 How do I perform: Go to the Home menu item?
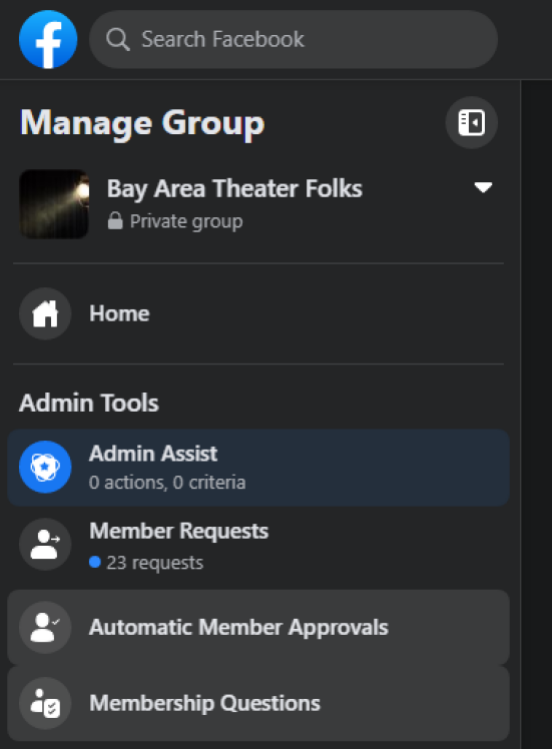[258, 314]
